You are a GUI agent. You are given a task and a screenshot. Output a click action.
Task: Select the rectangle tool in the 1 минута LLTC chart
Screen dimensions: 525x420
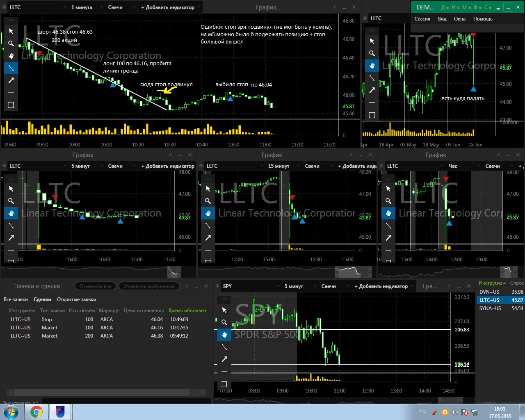(11, 105)
